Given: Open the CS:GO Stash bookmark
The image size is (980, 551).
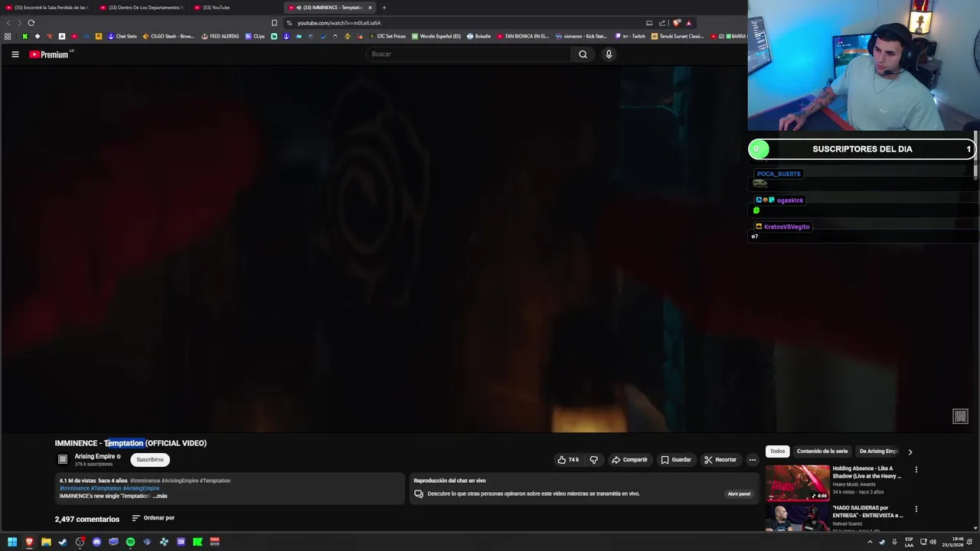Looking at the screenshot, I should [x=168, y=36].
